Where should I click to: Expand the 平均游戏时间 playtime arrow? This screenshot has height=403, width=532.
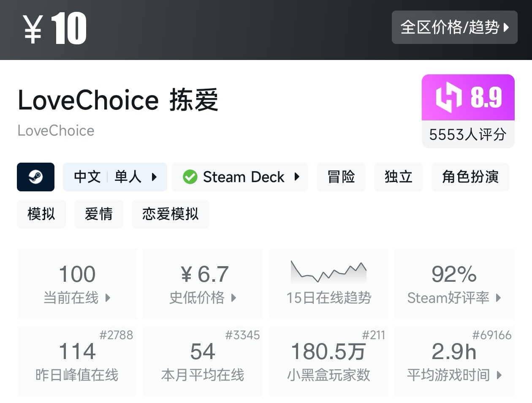coord(499,375)
